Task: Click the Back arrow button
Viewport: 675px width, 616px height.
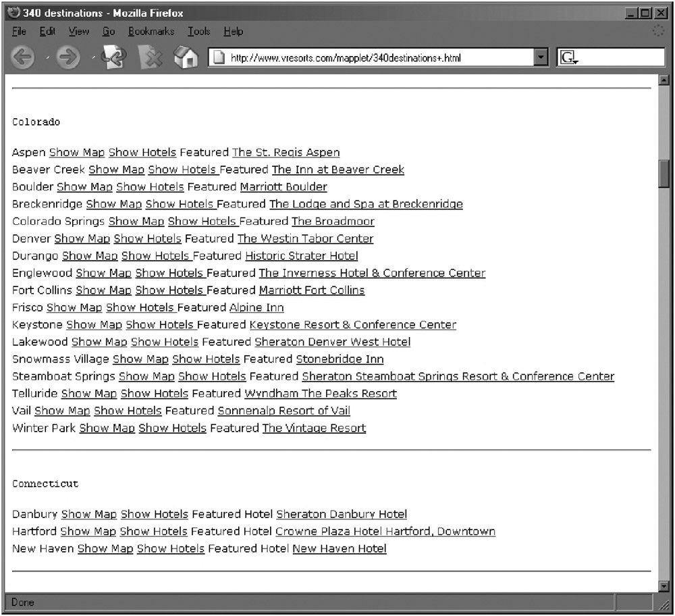Action: (x=22, y=57)
